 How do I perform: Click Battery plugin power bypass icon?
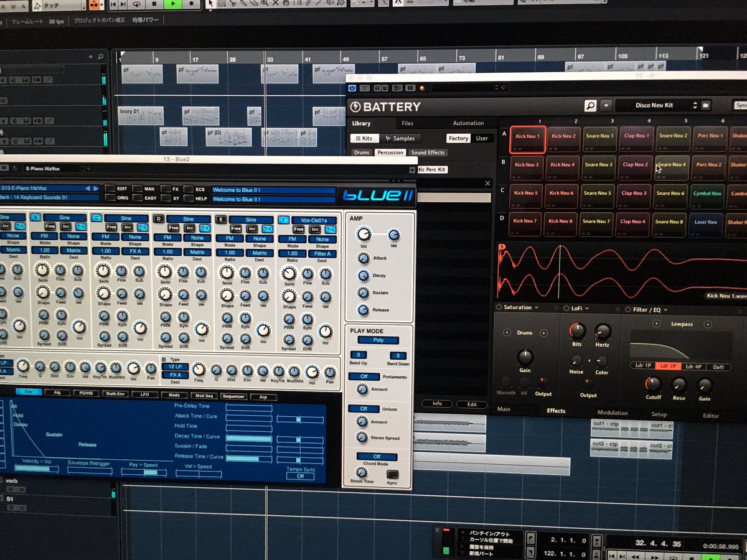352,88
